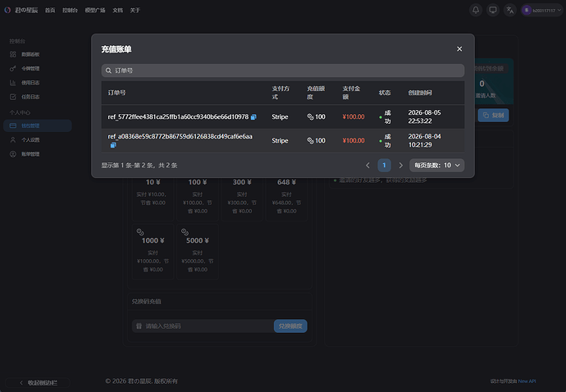566x392 pixels.
Task: Close the 充值账单 dialog
Action: [x=459, y=48]
